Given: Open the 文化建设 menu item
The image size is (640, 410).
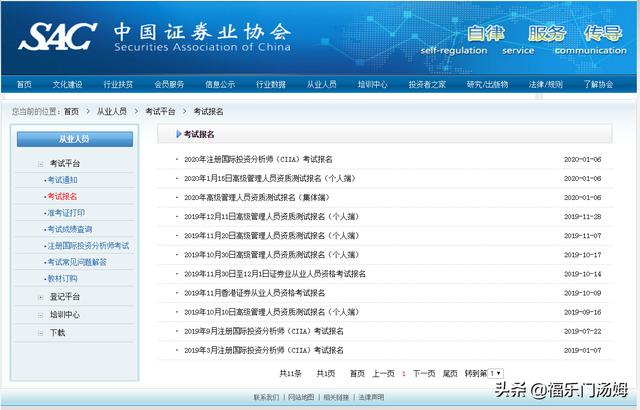Looking at the screenshot, I should point(67,84).
